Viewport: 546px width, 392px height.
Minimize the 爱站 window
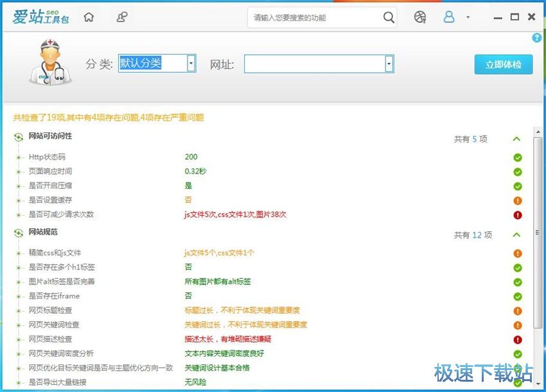pos(498,17)
